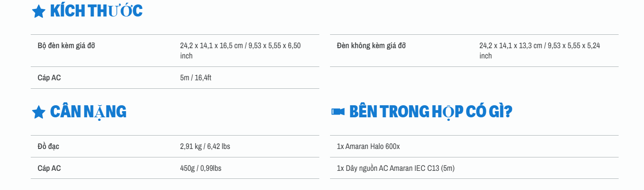Select the Đồ đạc weight label
This screenshot has width=644, height=190.
(48, 146)
